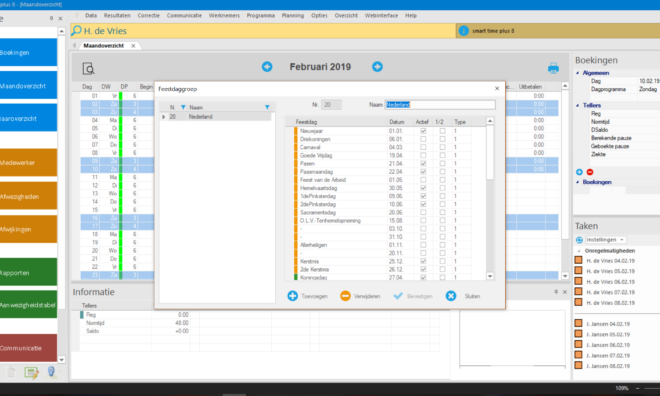Click the Naam input field
Screen dimensions: 660x396
point(440,105)
